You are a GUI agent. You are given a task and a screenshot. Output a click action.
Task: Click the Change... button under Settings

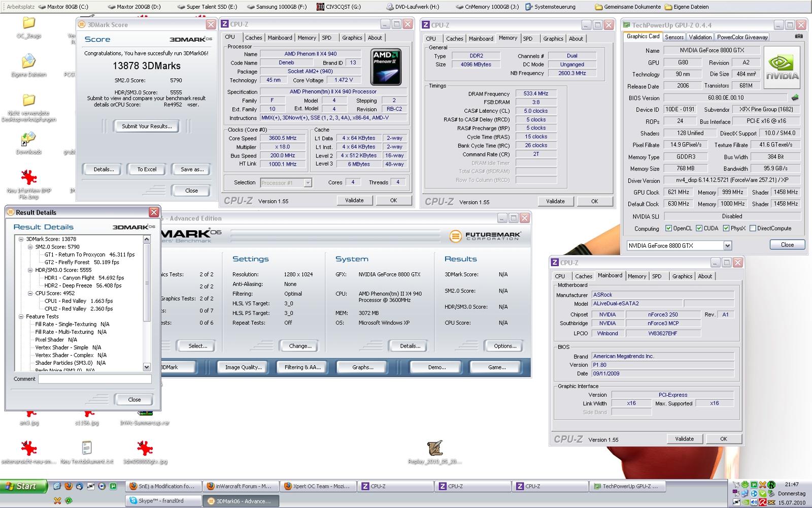[300, 346]
